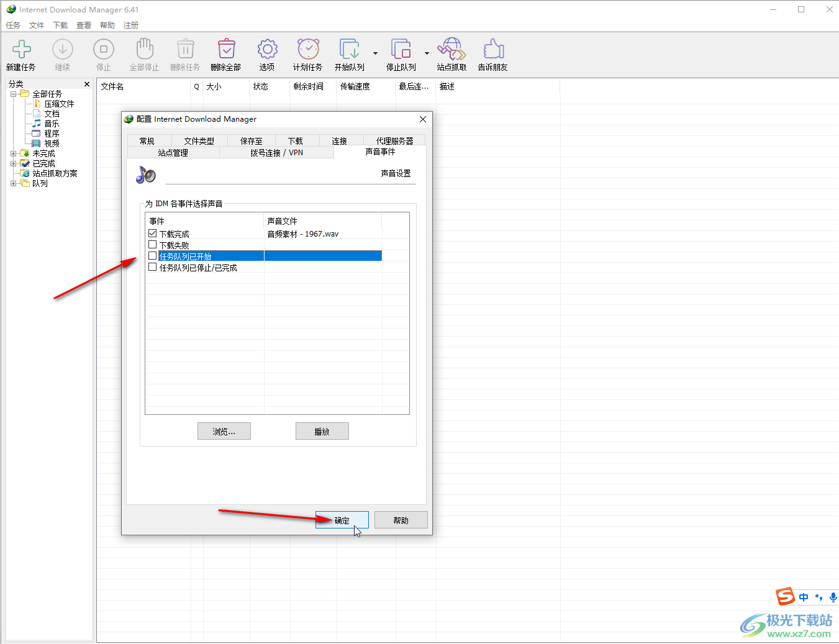Sort by the 状态 column header
The width and height of the screenshot is (839, 644).
pos(270,86)
